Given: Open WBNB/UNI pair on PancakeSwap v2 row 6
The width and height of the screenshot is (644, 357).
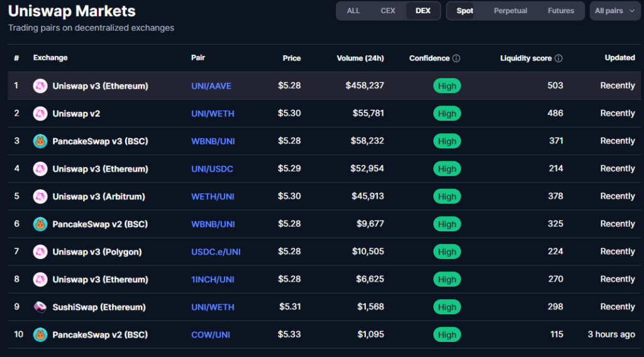Looking at the screenshot, I should pyautogui.click(x=213, y=224).
